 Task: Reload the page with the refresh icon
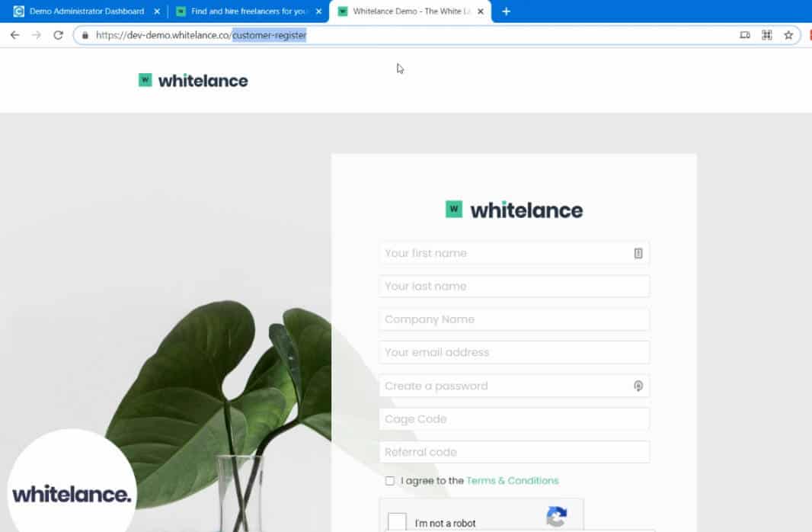click(58, 35)
